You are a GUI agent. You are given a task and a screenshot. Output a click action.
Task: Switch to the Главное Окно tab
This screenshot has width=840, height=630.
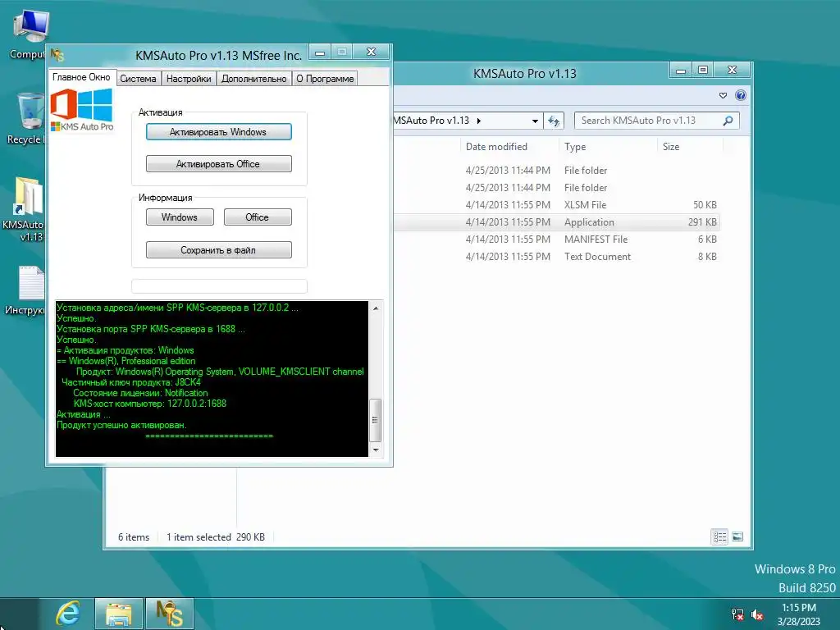pos(81,77)
